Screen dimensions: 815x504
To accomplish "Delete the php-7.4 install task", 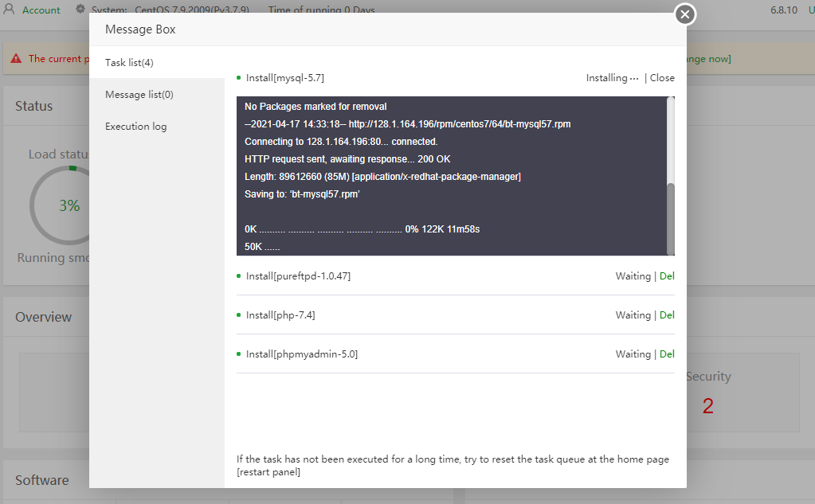I will (667, 315).
